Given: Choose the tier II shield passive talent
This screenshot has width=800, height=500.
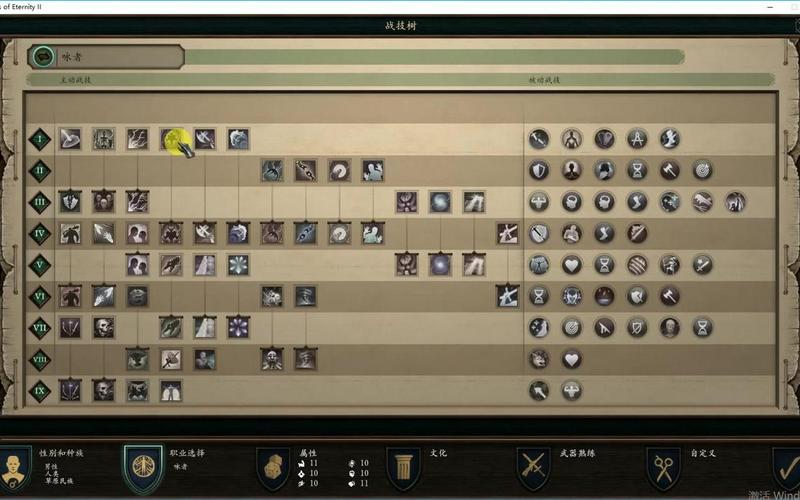Looking at the screenshot, I should [539, 170].
